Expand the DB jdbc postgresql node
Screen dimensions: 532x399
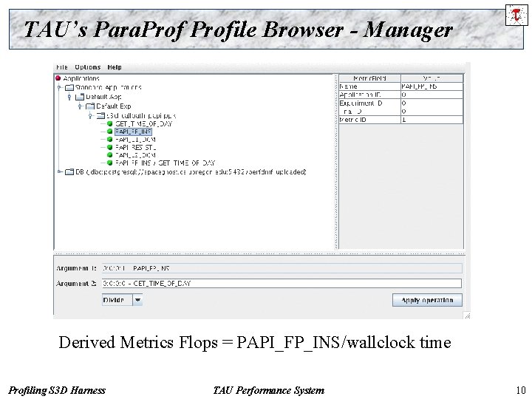[x=59, y=172]
